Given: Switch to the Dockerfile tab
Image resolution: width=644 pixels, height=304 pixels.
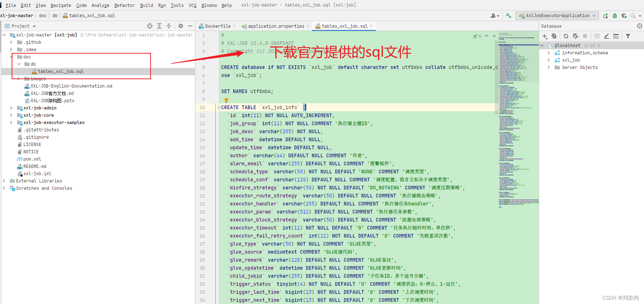Looking at the screenshot, I should (217, 26).
